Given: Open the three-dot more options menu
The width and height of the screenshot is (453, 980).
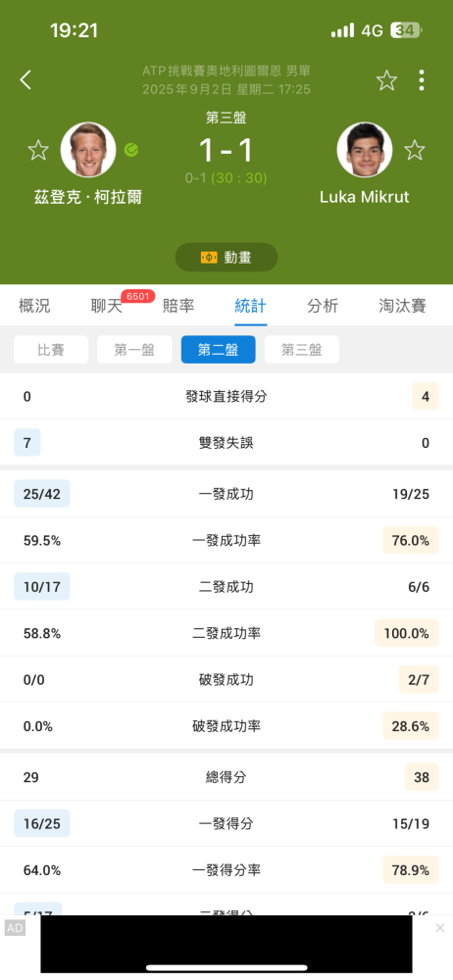Looking at the screenshot, I should pyautogui.click(x=422, y=80).
